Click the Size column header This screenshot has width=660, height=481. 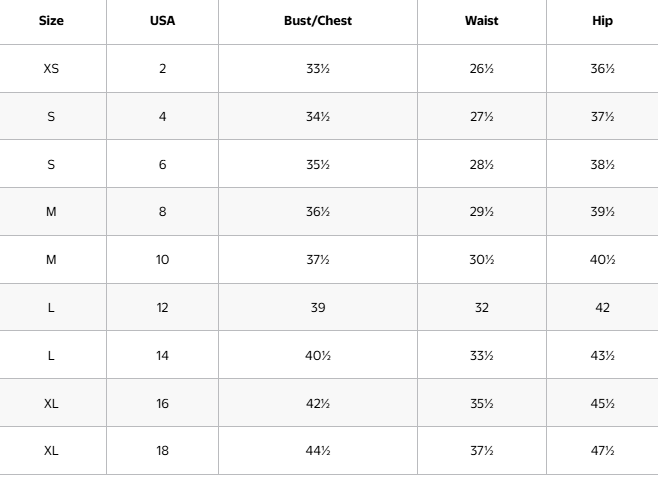point(51,21)
